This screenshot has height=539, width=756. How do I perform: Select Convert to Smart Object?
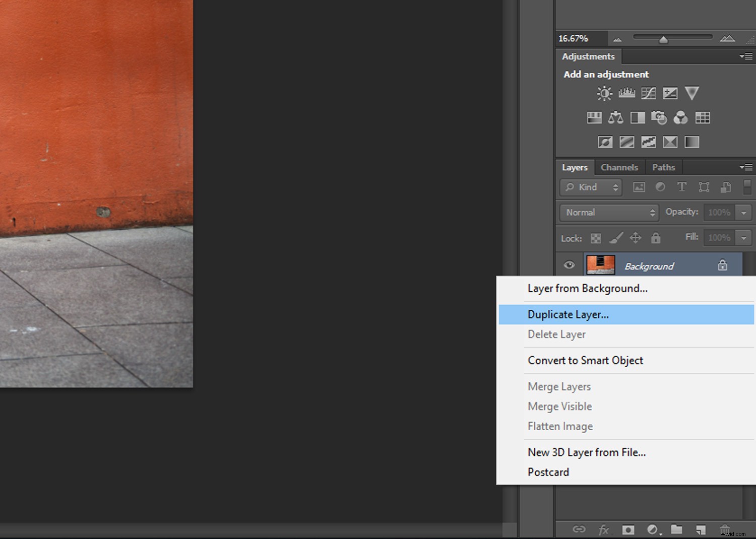[x=585, y=360]
